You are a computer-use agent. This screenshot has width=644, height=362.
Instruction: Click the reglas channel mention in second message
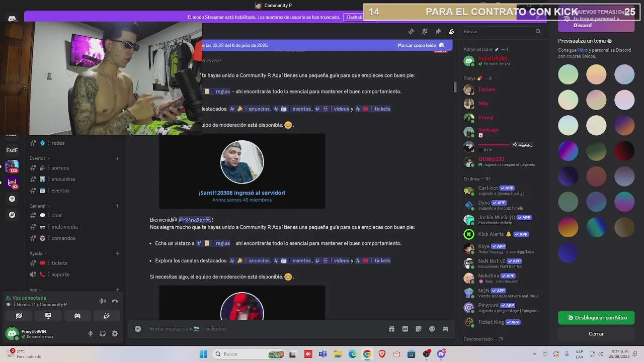(213, 243)
